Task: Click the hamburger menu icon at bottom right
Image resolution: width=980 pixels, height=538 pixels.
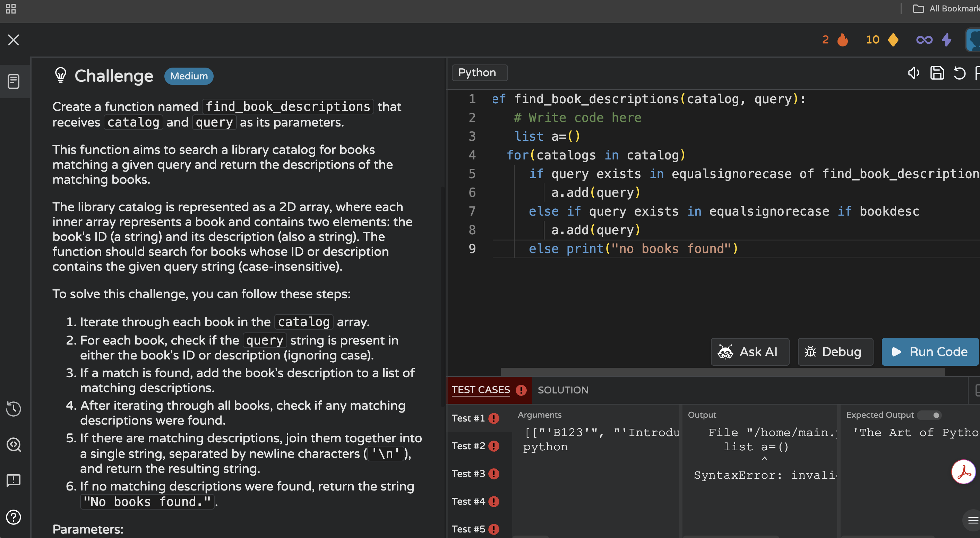Action: point(973,521)
